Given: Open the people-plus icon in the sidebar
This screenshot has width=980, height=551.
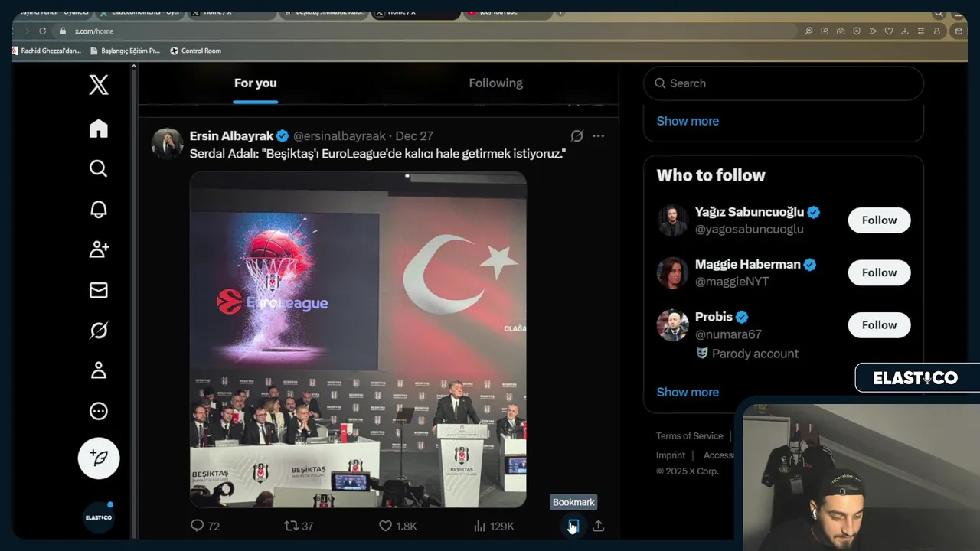Looking at the screenshot, I should point(99,249).
